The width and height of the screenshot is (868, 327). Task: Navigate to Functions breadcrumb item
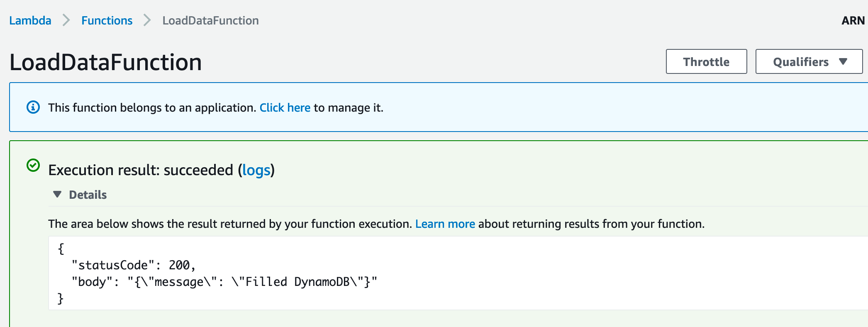click(x=107, y=20)
